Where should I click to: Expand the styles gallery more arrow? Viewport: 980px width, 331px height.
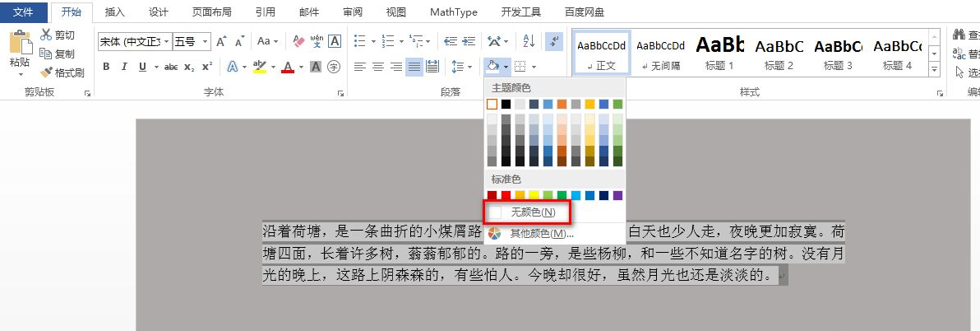tap(935, 69)
